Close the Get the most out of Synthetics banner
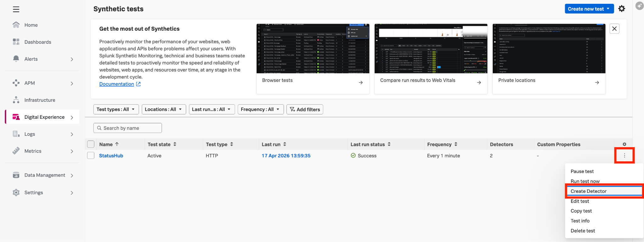 pos(614,29)
